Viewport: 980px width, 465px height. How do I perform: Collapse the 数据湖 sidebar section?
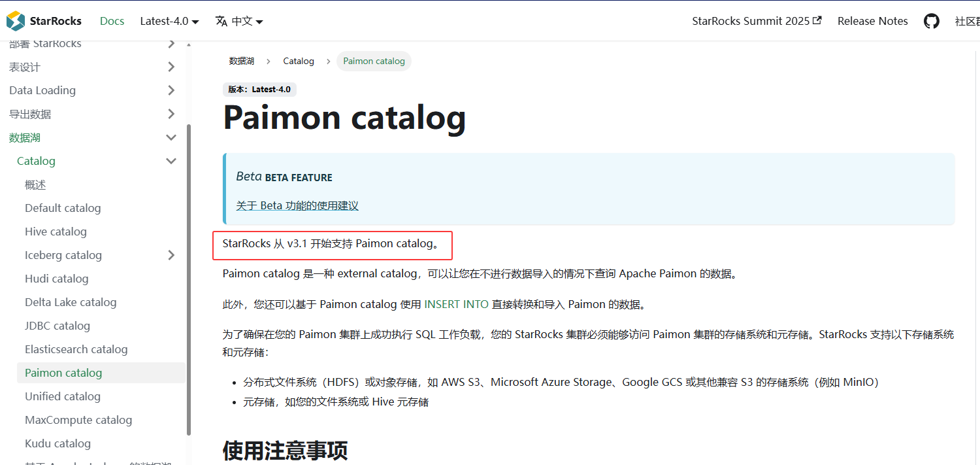click(171, 137)
